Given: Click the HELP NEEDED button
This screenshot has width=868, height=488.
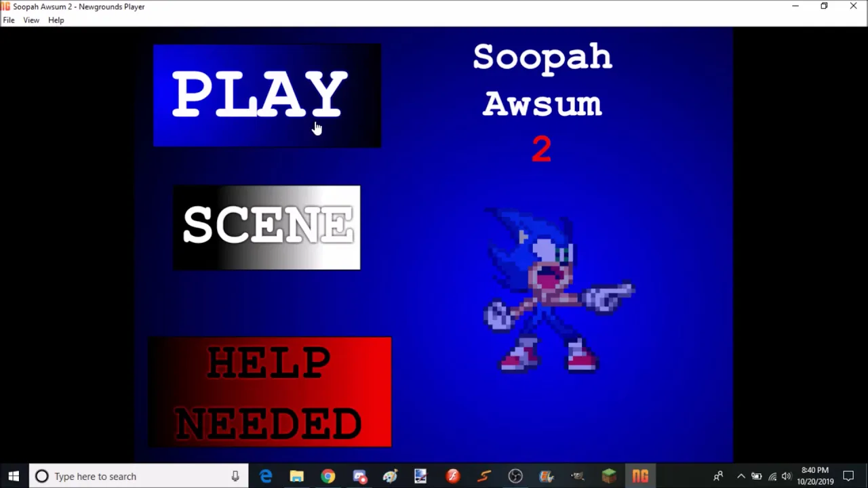Looking at the screenshot, I should [x=270, y=392].
